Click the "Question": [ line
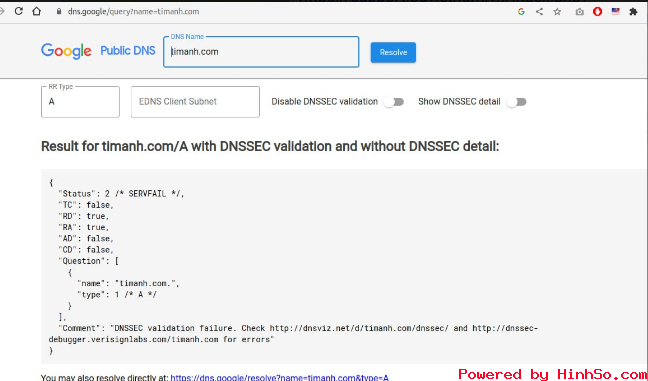 tap(89, 261)
